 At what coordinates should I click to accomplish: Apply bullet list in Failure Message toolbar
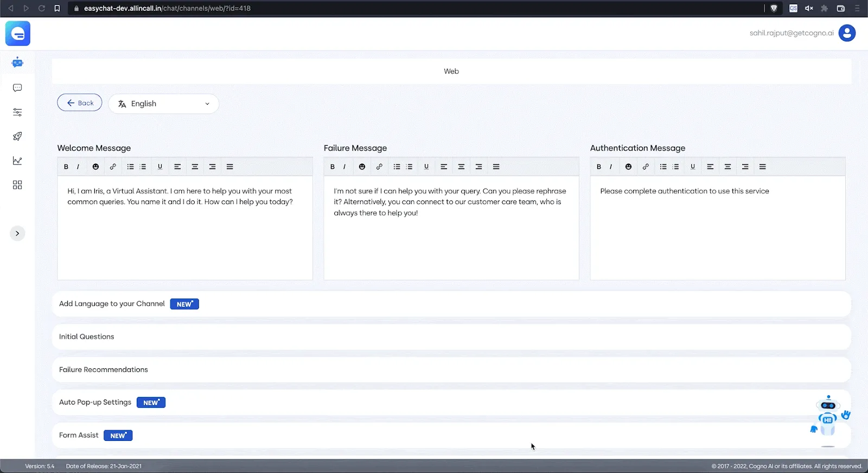click(397, 167)
